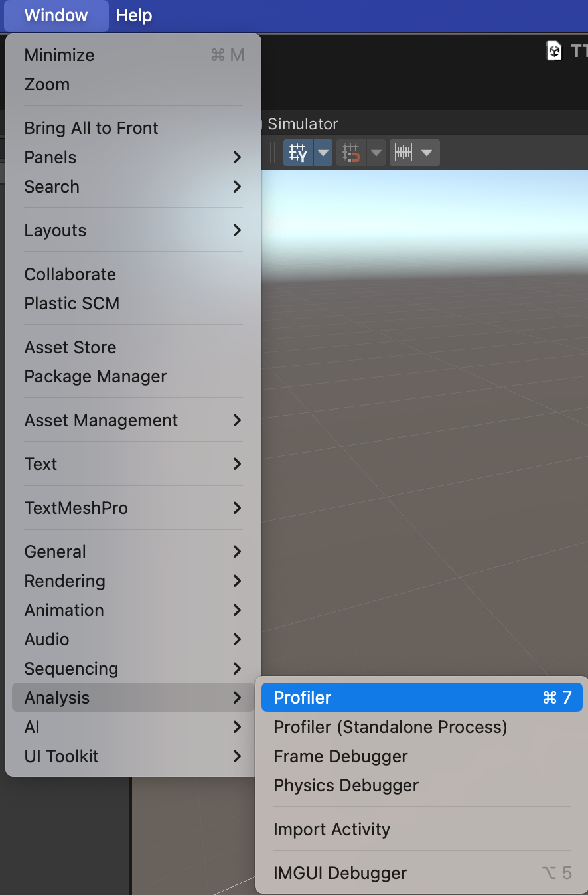
Task: Open the Help menu
Action: (134, 15)
